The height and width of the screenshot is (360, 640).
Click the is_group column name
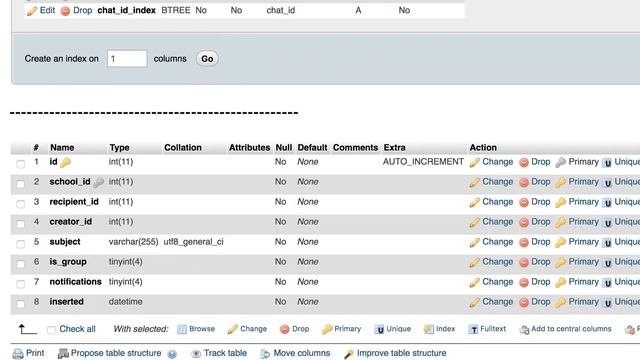pyautogui.click(x=68, y=262)
